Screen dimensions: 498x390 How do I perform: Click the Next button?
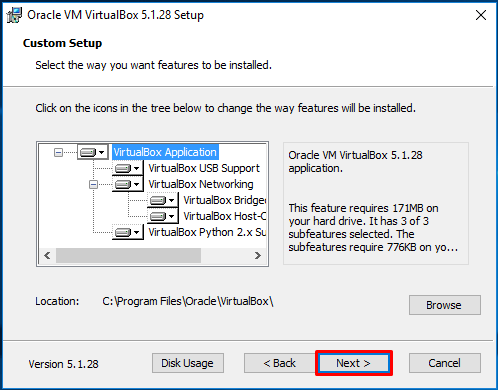click(x=354, y=363)
